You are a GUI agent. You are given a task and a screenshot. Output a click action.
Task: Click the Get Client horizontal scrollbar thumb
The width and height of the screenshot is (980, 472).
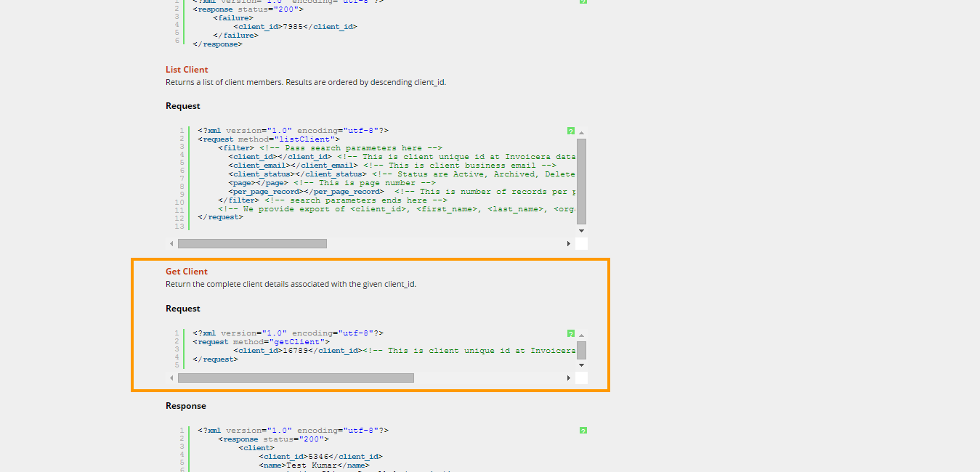point(296,378)
